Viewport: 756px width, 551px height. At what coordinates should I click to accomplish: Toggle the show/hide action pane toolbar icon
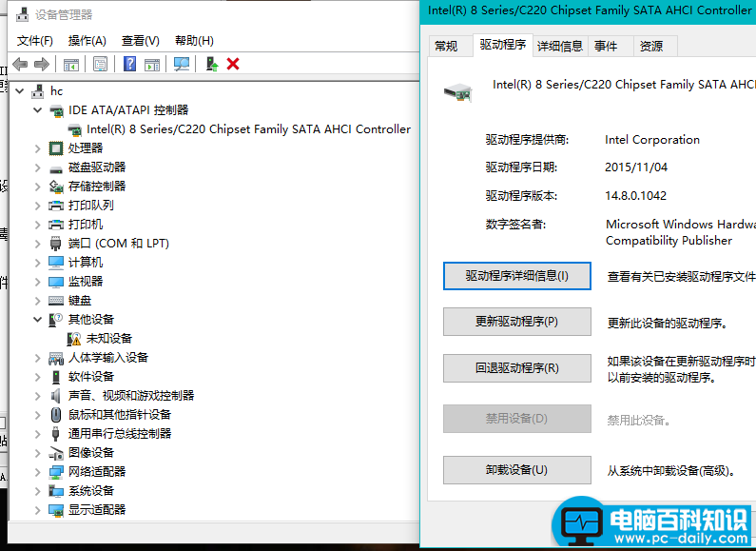click(x=152, y=64)
